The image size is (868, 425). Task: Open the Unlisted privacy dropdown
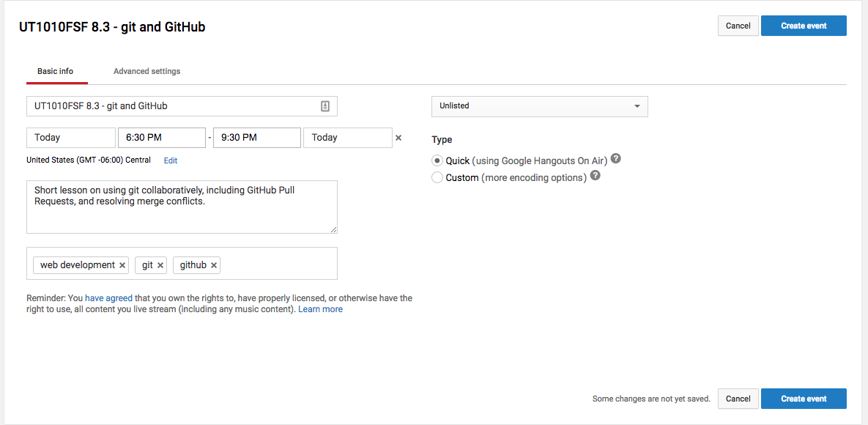point(539,106)
